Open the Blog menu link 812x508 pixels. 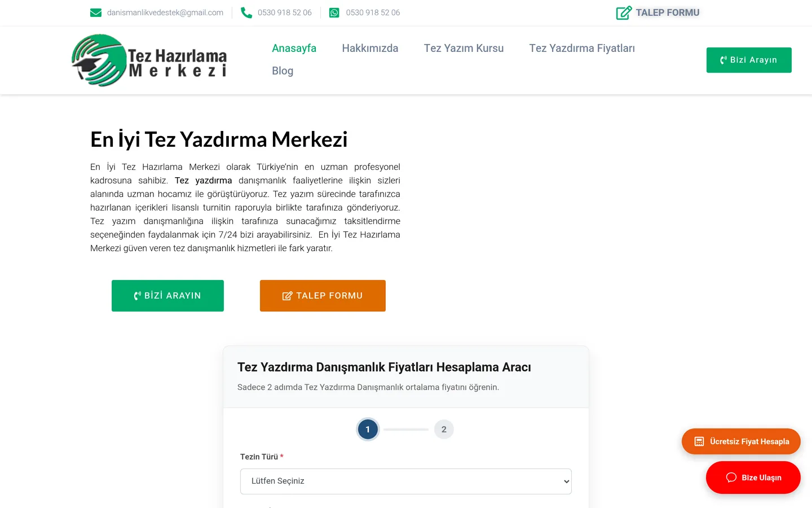283,71
